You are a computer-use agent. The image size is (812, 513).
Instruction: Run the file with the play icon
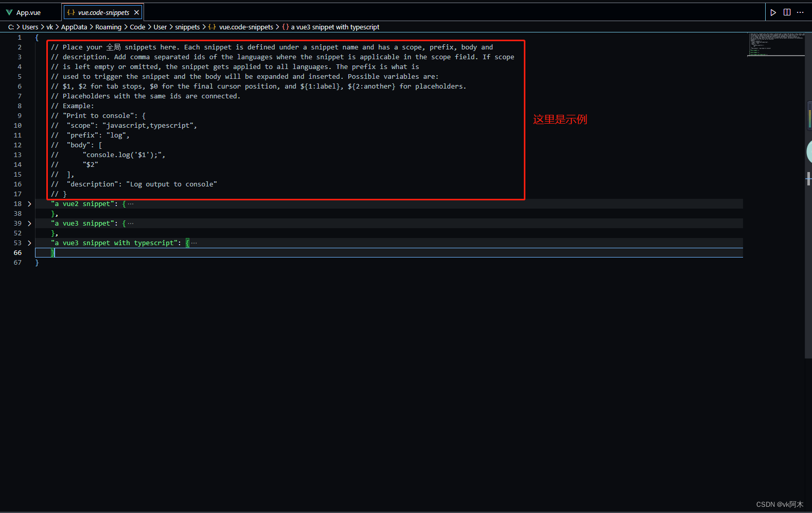pyautogui.click(x=773, y=12)
